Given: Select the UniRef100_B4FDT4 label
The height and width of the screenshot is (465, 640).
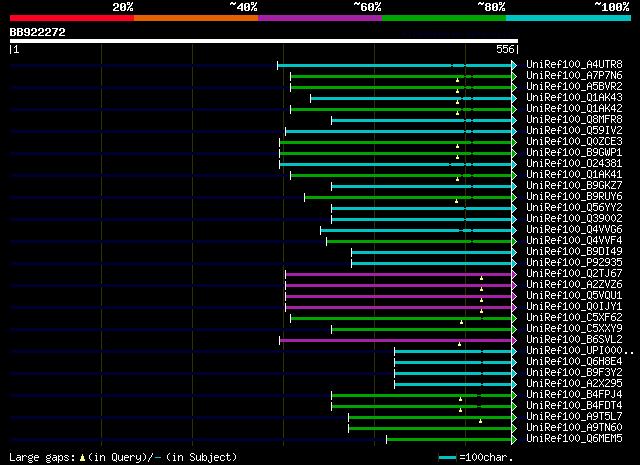Looking at the screenshot, I should (574, 406).
